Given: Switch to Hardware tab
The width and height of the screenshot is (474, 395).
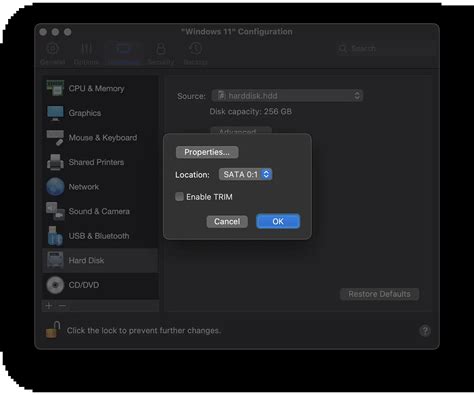Looking at the screenshot, I should click(x=123, y=54).
